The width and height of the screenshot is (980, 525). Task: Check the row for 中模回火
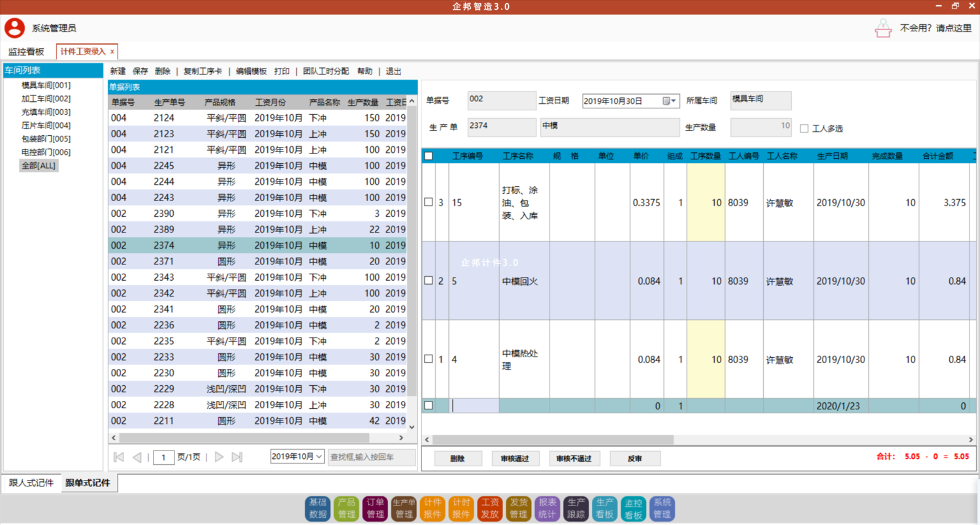click(429, 281)
